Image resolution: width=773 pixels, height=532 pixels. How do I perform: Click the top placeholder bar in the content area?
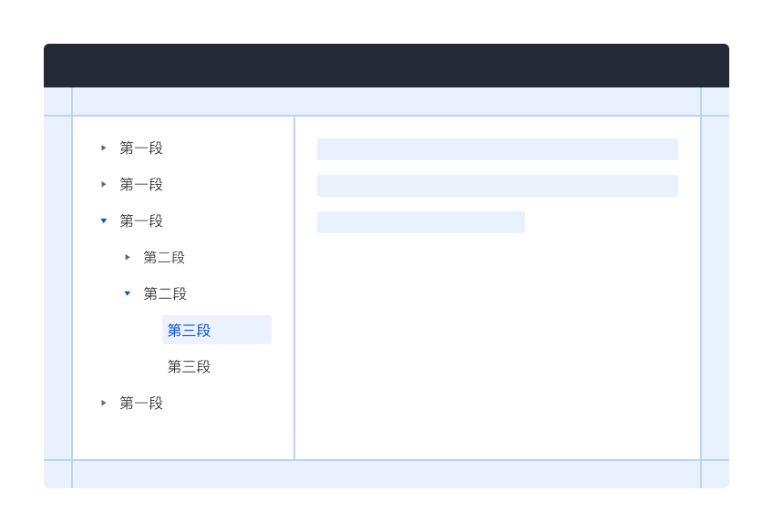[497, 148]
